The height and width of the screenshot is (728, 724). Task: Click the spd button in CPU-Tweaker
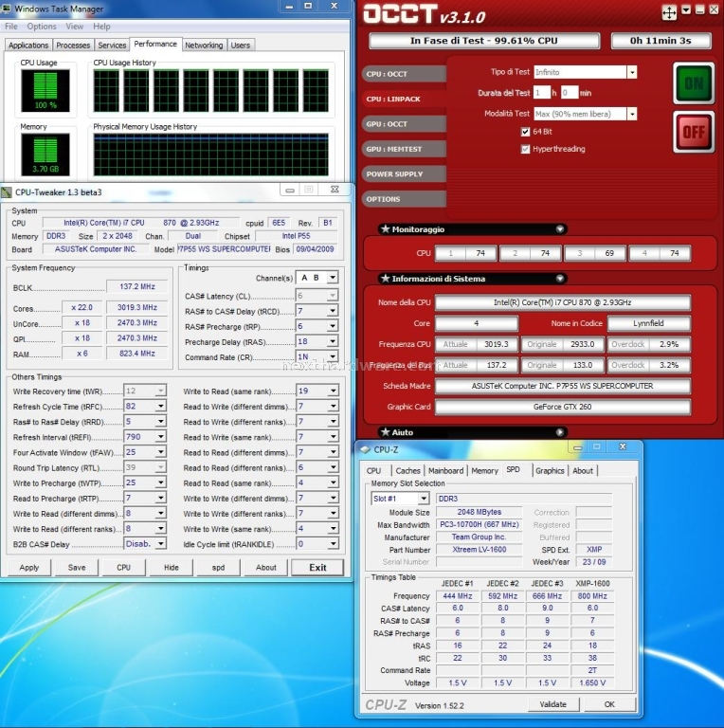click(x=218, y=568)
